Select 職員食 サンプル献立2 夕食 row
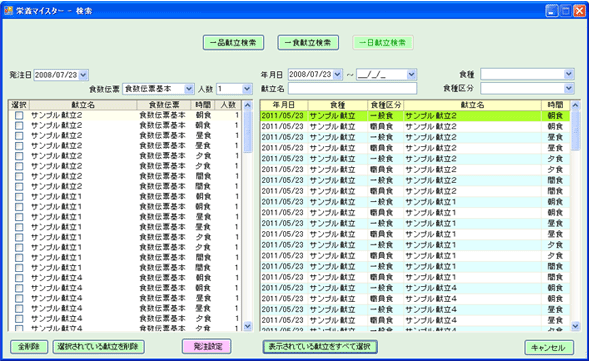Viewport: 590px width, 361px height. [415, 169]
